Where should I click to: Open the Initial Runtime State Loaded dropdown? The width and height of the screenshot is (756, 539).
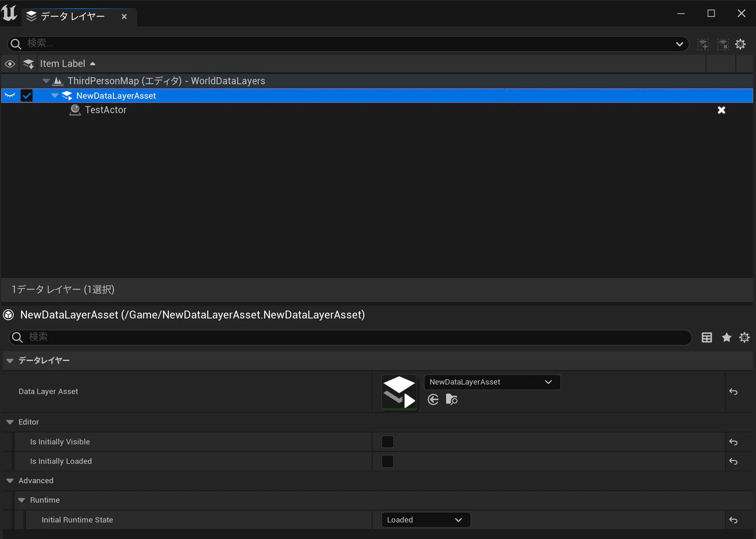(426, 520)
